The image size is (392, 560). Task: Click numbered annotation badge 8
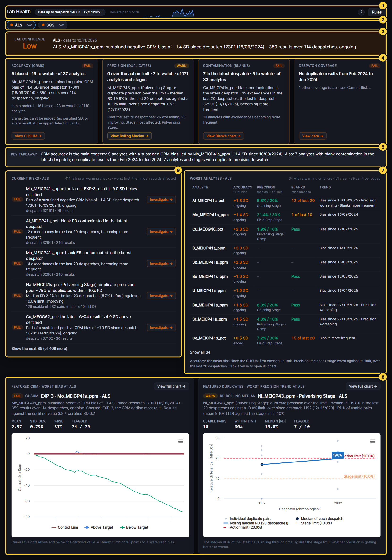(x=383, y=377)
